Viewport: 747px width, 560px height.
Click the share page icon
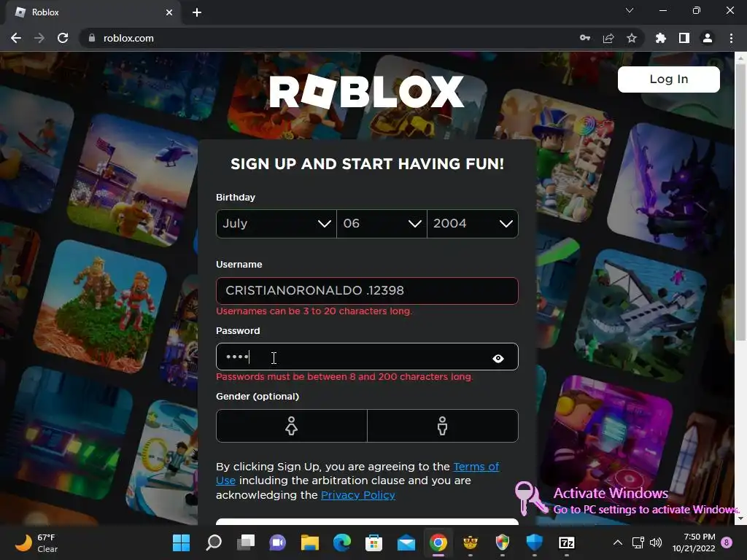608,38
